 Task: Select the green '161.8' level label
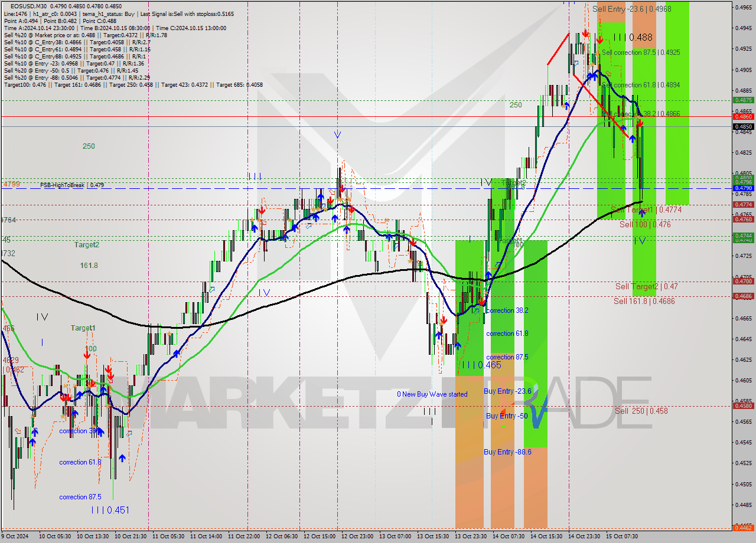[89, 266]
